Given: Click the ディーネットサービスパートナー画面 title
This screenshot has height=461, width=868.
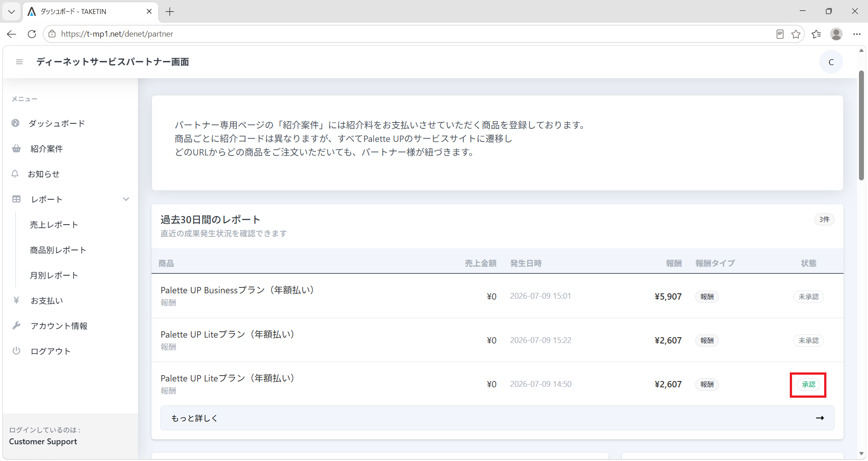Looking at the screenshot, I should pyautogui.click(x=113, y=62).
